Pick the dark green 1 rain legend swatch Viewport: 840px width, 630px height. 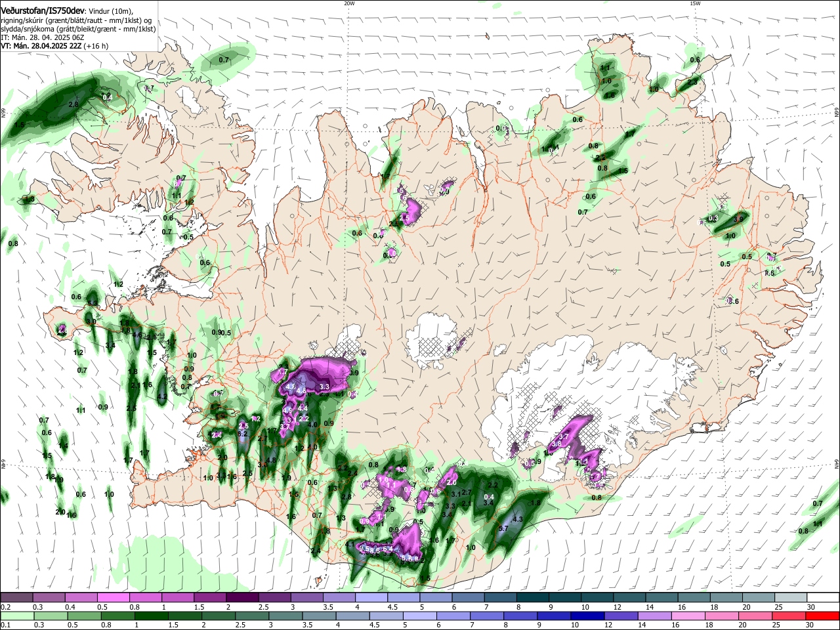point(152,616)
